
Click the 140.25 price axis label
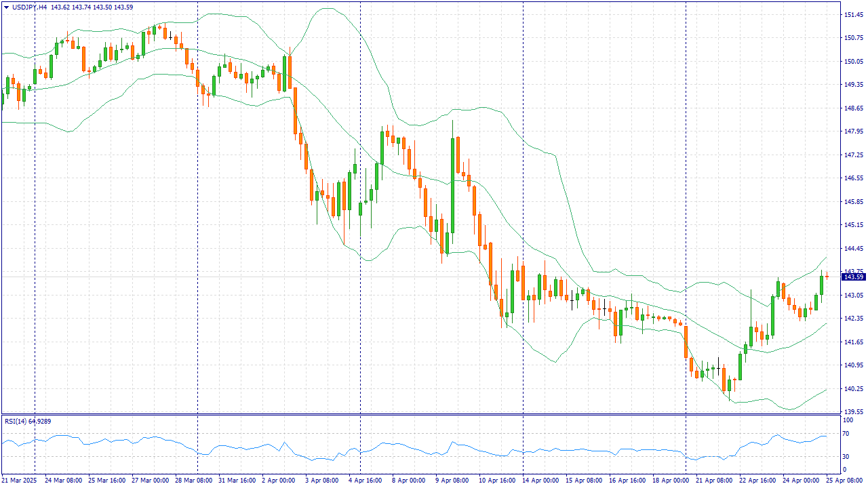click(x=852, y=388)
